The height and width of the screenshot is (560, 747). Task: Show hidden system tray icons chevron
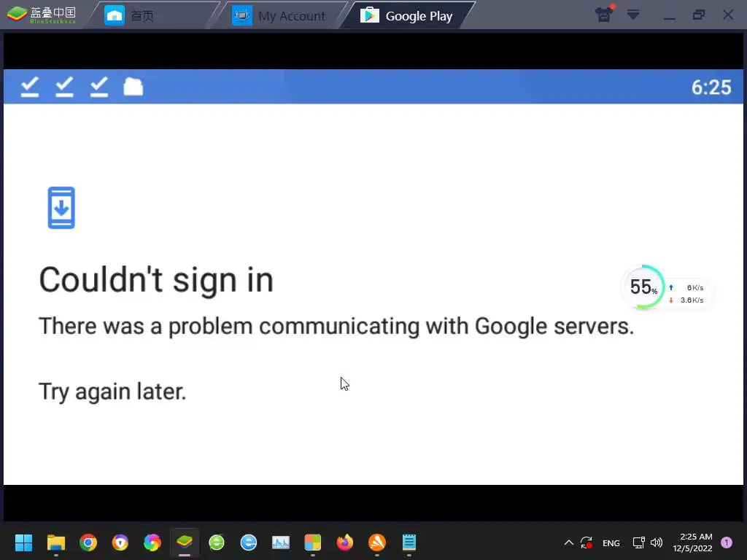[x=569, y=542]
